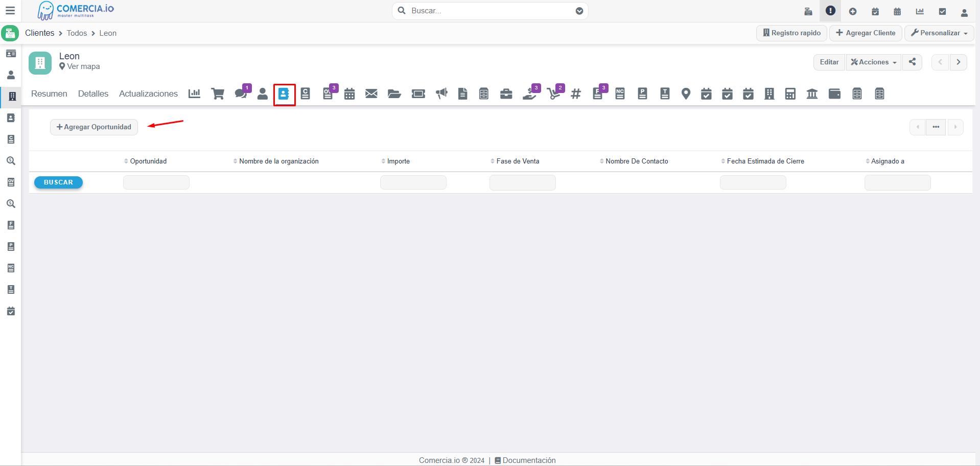
Task: Expand the Acciones dropdown
Action: 874,62
